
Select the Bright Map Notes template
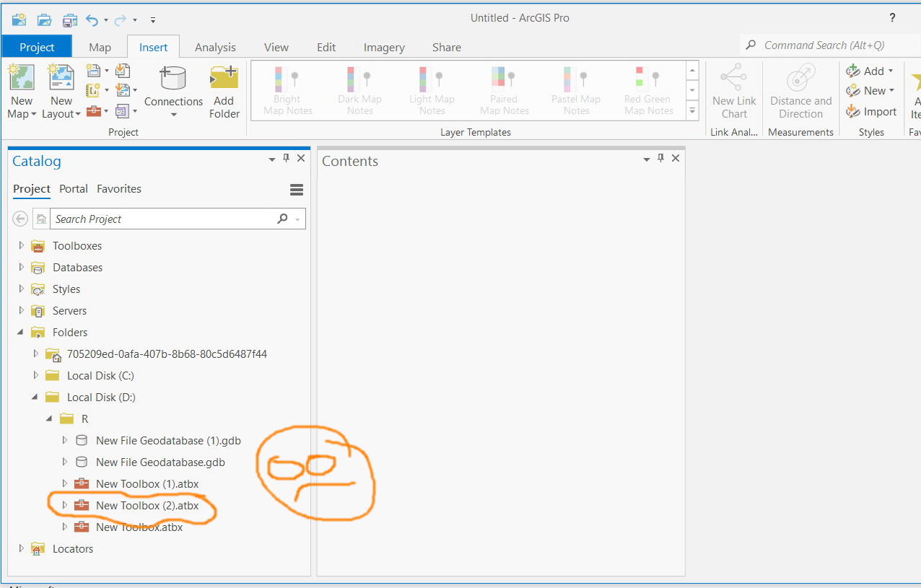point(287,90)
